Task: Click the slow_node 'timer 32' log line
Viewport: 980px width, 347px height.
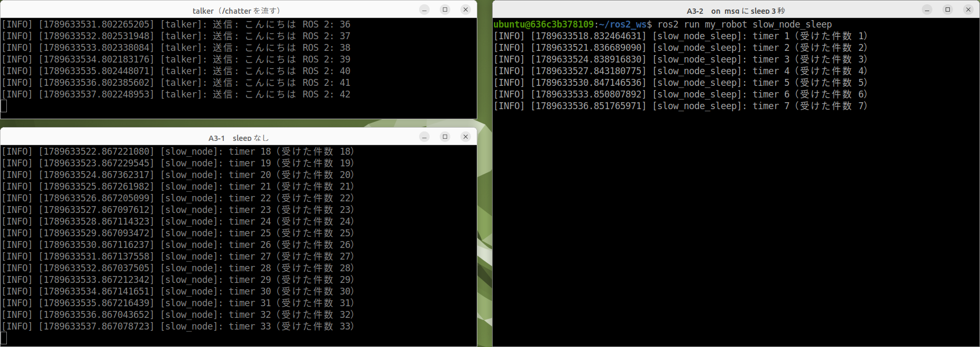Action: tap(178, 315)
